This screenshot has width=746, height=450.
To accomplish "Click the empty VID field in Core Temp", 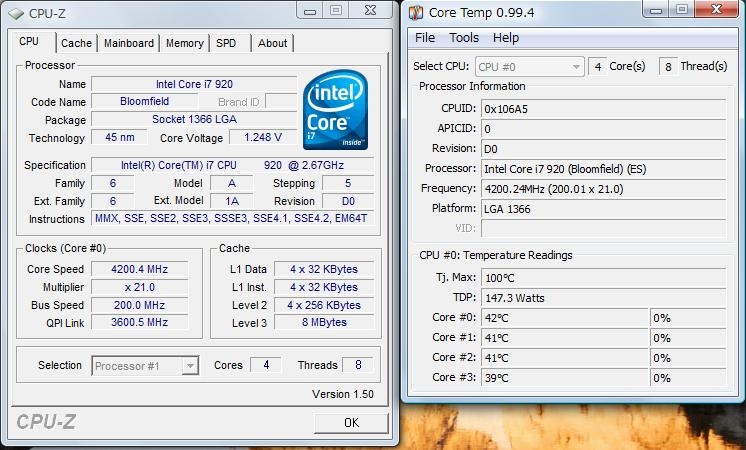I will 603,228.
